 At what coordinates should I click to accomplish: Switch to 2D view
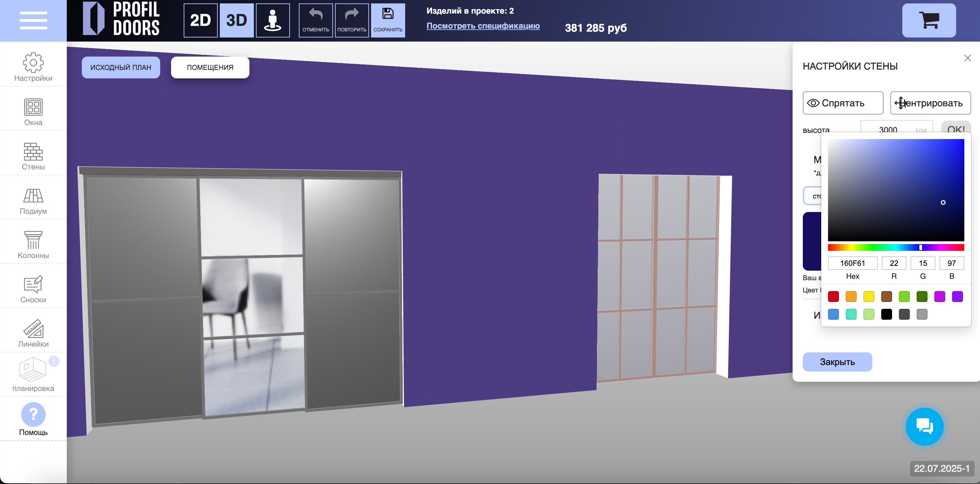point(200,20)
